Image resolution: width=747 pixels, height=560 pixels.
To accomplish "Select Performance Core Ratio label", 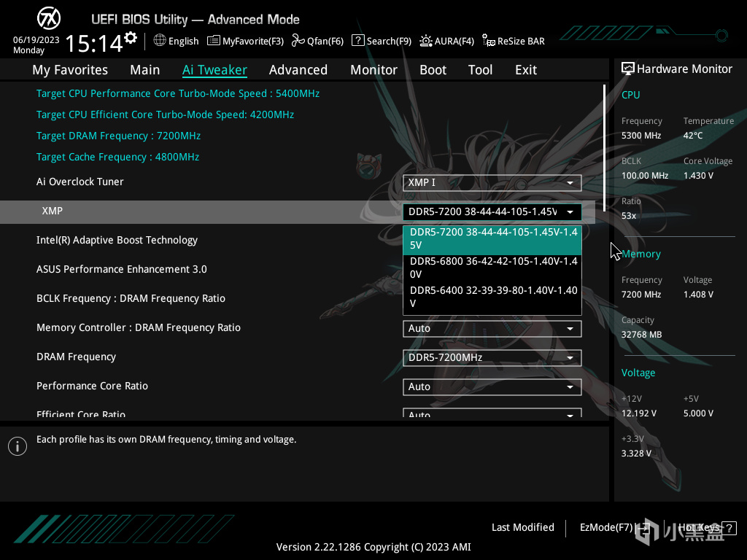I will [92, 386].
